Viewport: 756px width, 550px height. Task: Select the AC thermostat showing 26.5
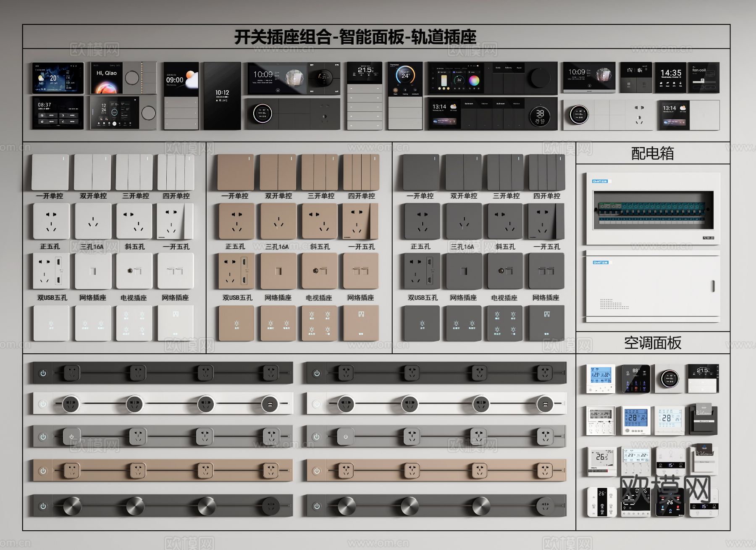click(x=601, y=461)
